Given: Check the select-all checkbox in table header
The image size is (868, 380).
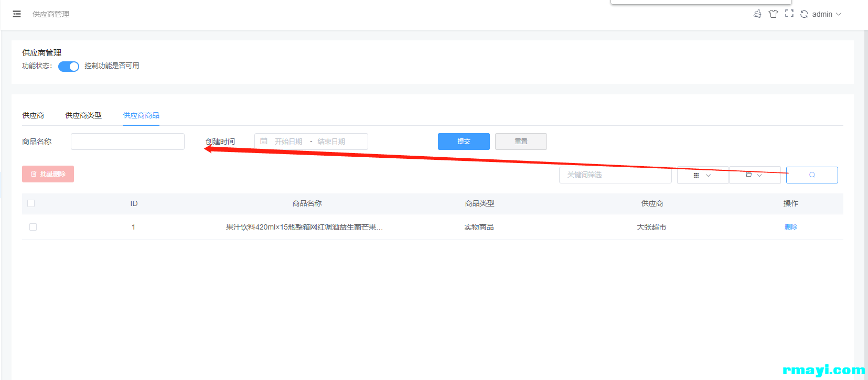Looking at the screenshot, I should [31, 203].
